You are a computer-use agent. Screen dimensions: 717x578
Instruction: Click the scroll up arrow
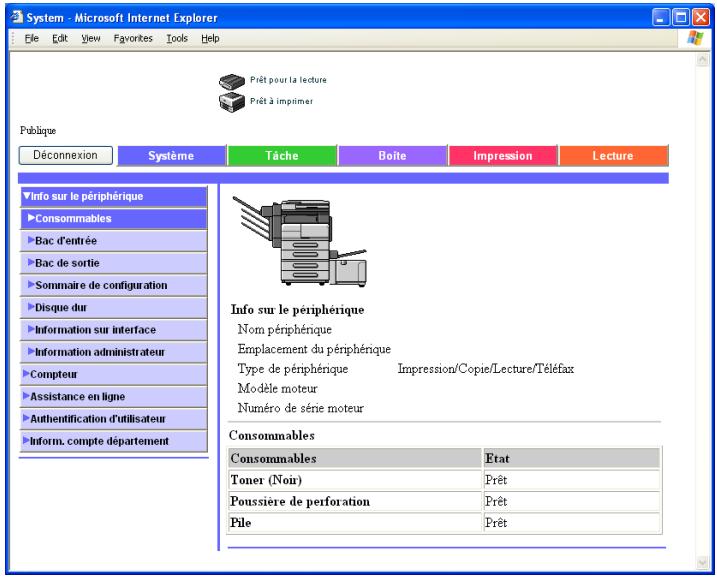pos(702,59)
